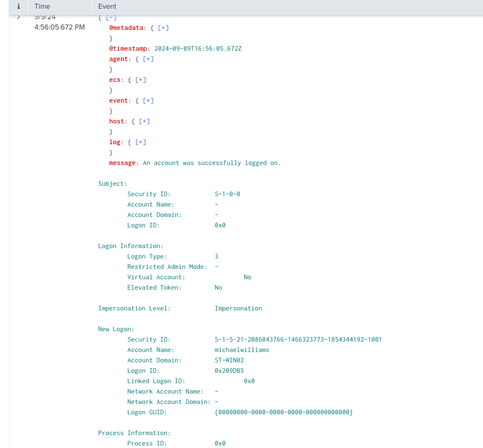Click the Logon GUID value in braces

coord(283,412)
